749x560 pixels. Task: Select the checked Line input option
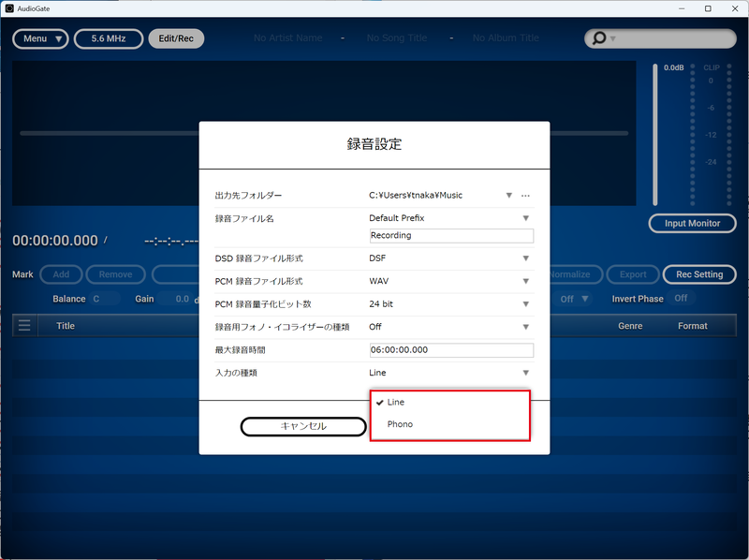394,402
